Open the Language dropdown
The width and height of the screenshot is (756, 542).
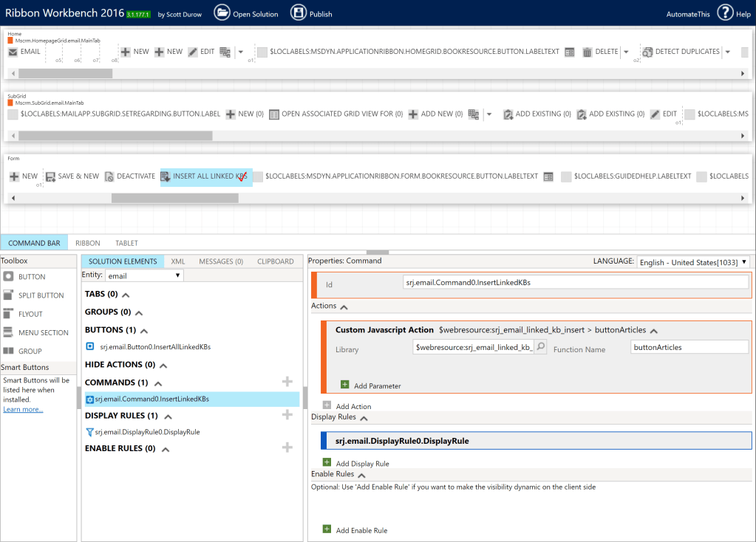click(x=694, y=262)
